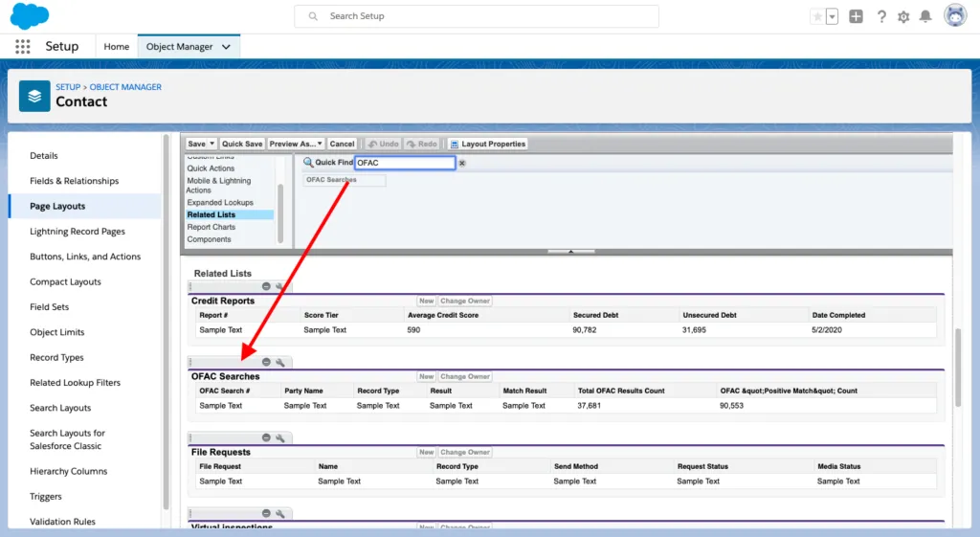Select Report Charts palette category
The width and height of the screenshot is (980, 537).
pos(212,227)
